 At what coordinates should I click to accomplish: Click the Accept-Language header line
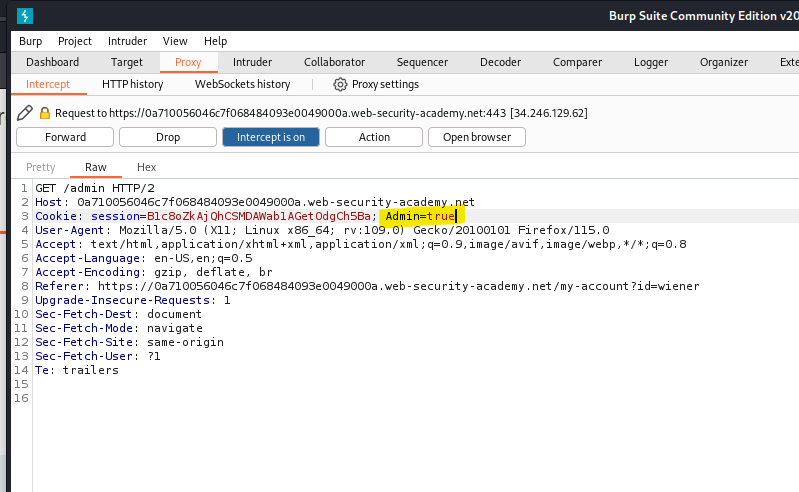144,258
